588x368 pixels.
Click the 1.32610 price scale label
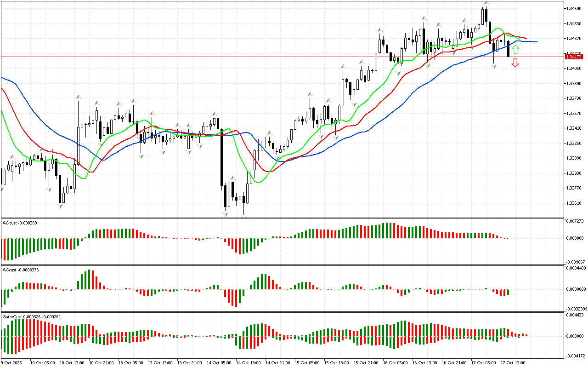click(x=575, y=203)
